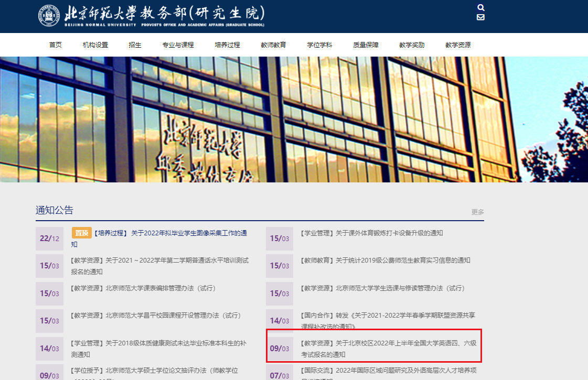The height and width of the screenshot is (380, 588).
Task: Open the 普通话水平培训测试报名 notice
Action: click(160, 266)
